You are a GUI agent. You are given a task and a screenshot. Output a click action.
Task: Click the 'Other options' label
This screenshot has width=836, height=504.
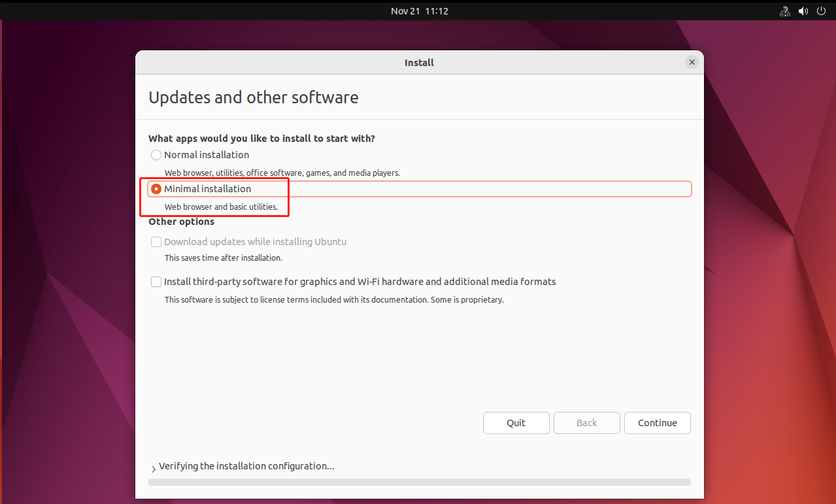click(x=181, y=222)
